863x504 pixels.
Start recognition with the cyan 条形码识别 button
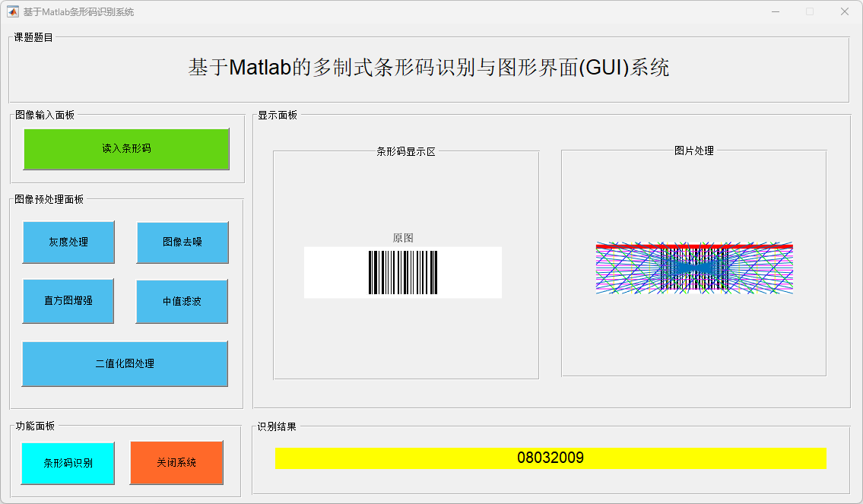(68, 463)
